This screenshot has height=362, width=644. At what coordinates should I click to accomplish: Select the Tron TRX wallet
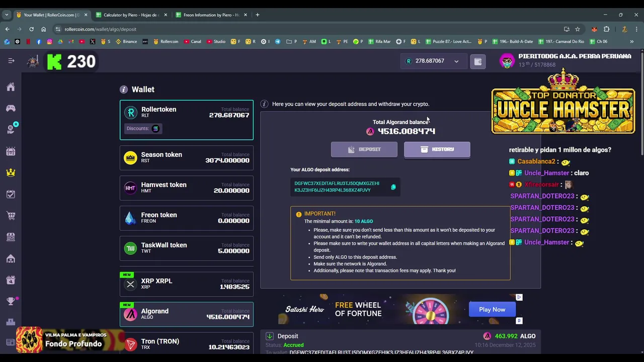[x=187, y=344]
